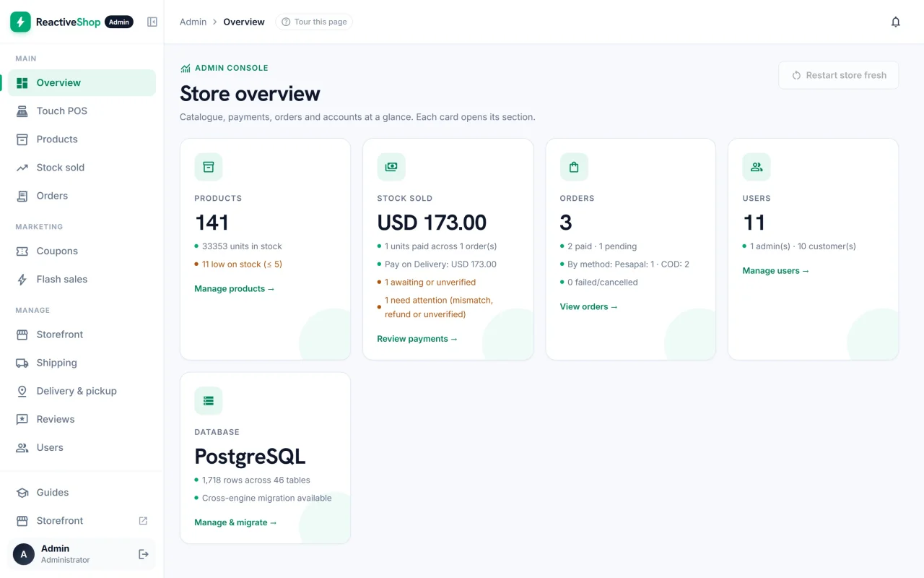Follow the Manage products link

point(235,289)
